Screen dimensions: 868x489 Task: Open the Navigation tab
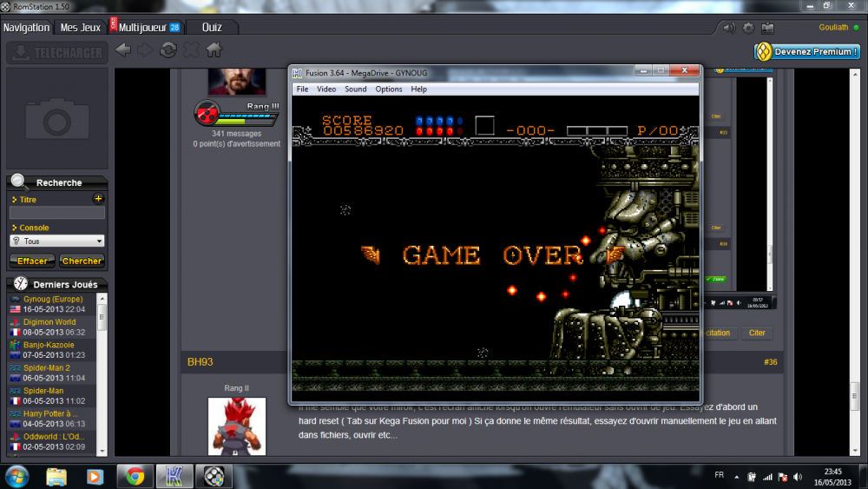[26, 27]
